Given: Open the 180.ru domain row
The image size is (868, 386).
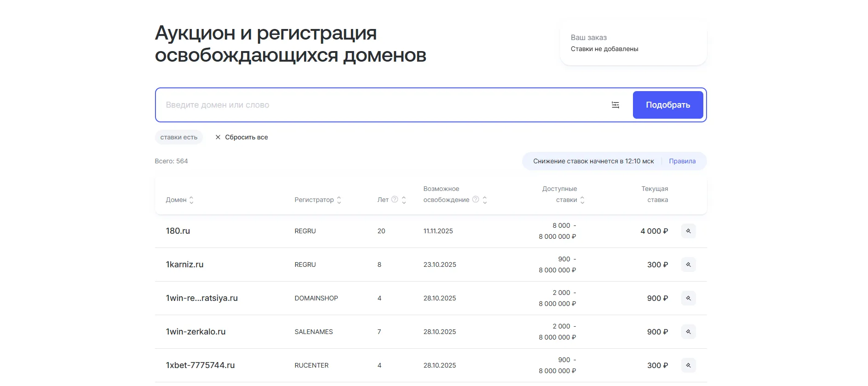Looking at the screenshot, I should coord(178,231).
